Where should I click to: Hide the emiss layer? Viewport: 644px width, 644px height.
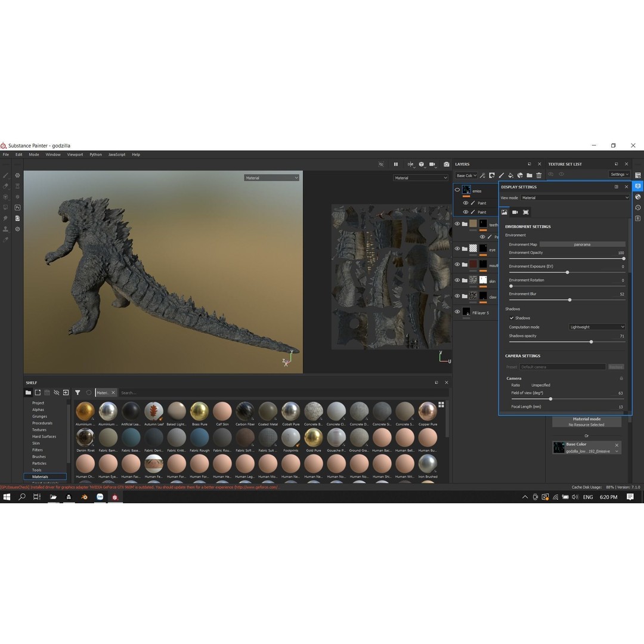coord(457,190)
